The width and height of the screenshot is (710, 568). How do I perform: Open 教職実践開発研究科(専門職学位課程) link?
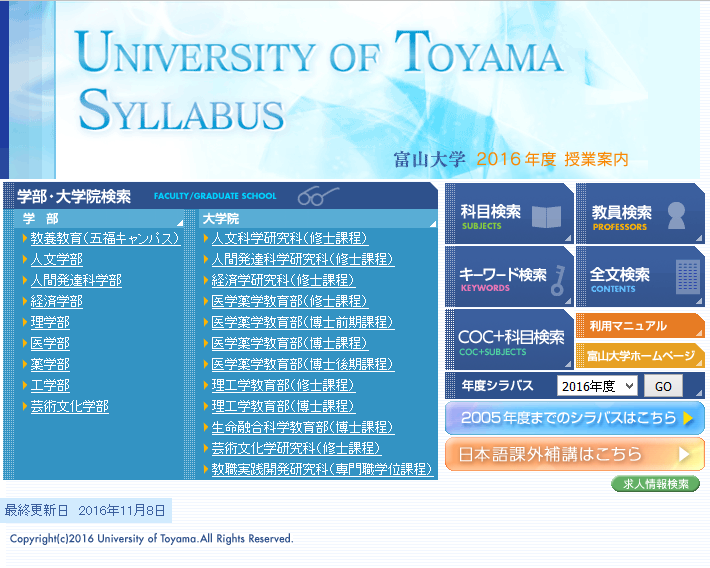[x=322, y=469]
